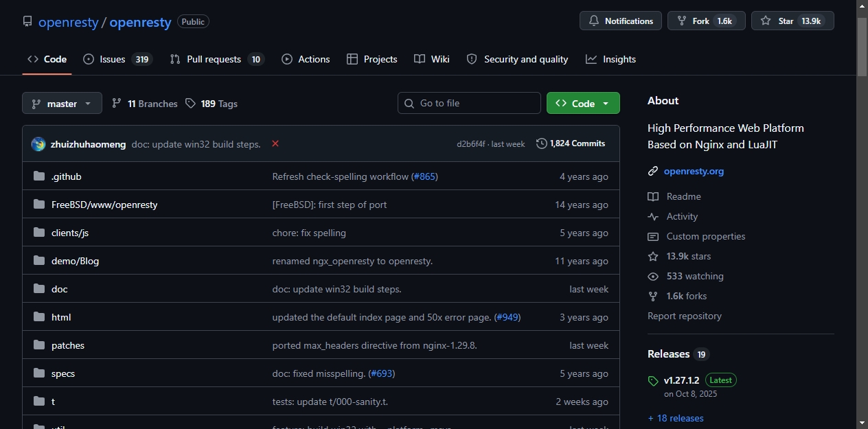868x429 pixels.
Task: Click folder icon beside demo/Blog
Action: (x=39, y=261)
